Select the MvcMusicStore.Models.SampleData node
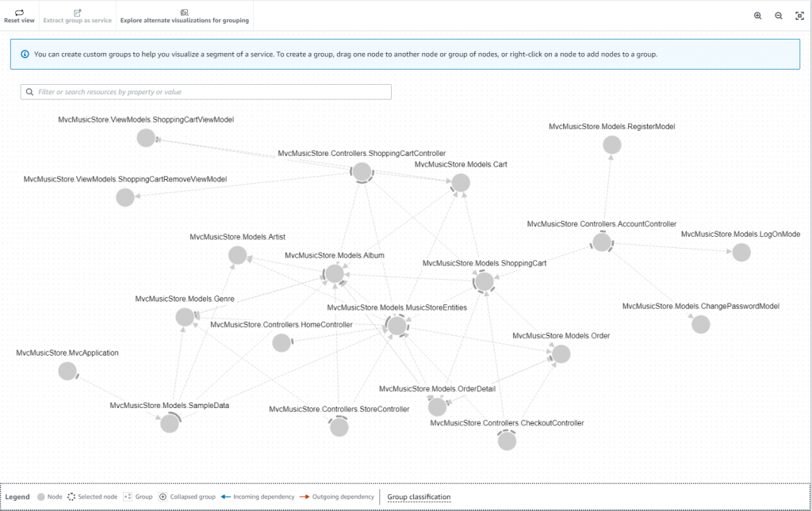 [169, 422]
